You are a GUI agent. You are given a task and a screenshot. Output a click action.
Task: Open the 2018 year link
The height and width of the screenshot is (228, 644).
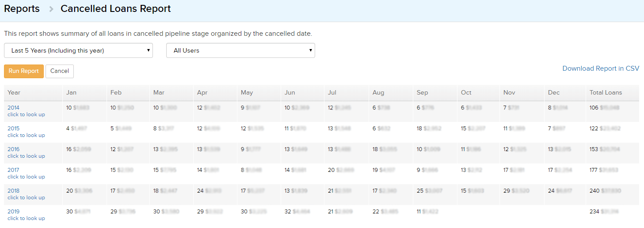point(13,191)
